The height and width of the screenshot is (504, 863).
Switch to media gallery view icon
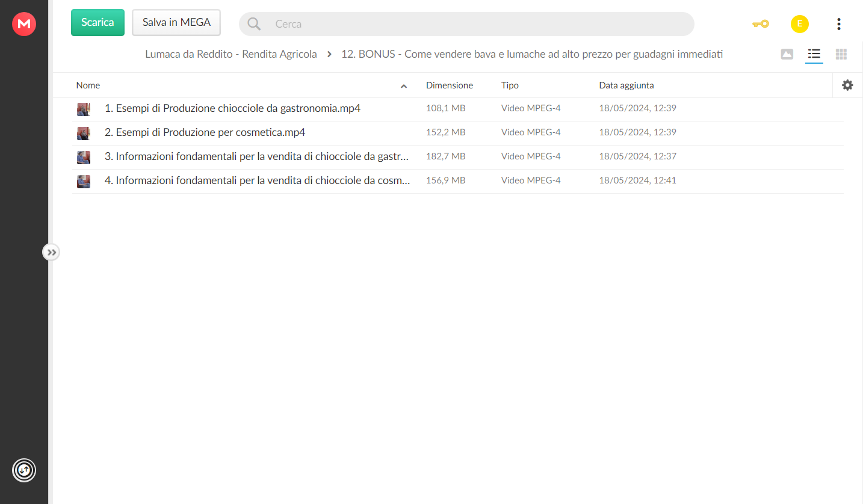pyautogui.click(x=787, y=54)
